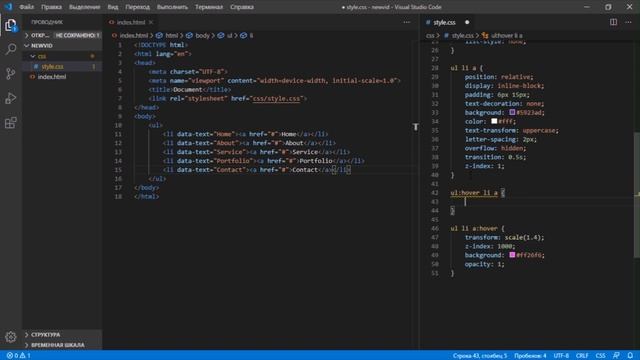640x360 pixels.
Task: Open the #ff26f6 background color swatch
Action: pos(512,255)
